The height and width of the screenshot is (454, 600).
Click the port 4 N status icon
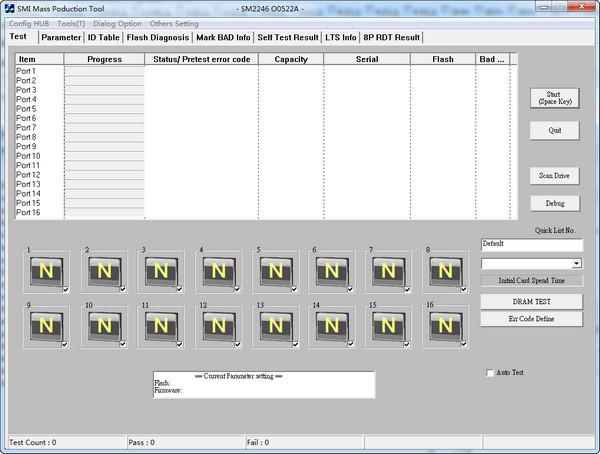point(218,271)
